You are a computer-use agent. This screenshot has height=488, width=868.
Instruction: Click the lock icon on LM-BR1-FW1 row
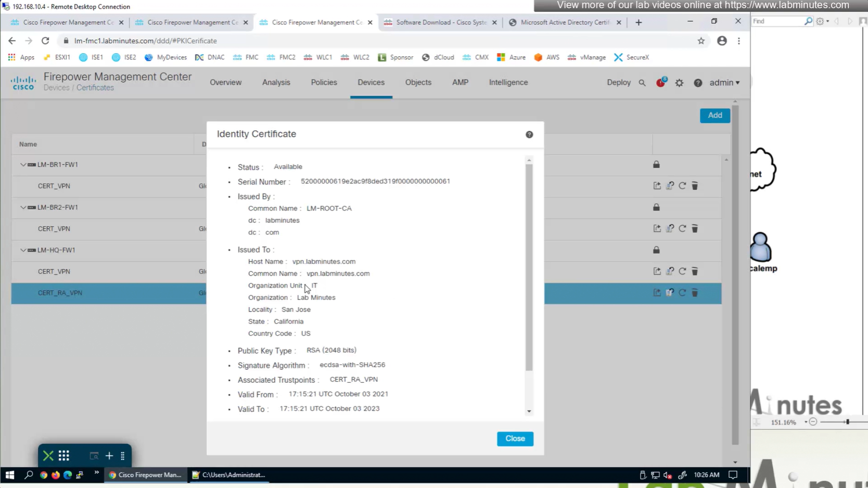click(x=656, y=165)
